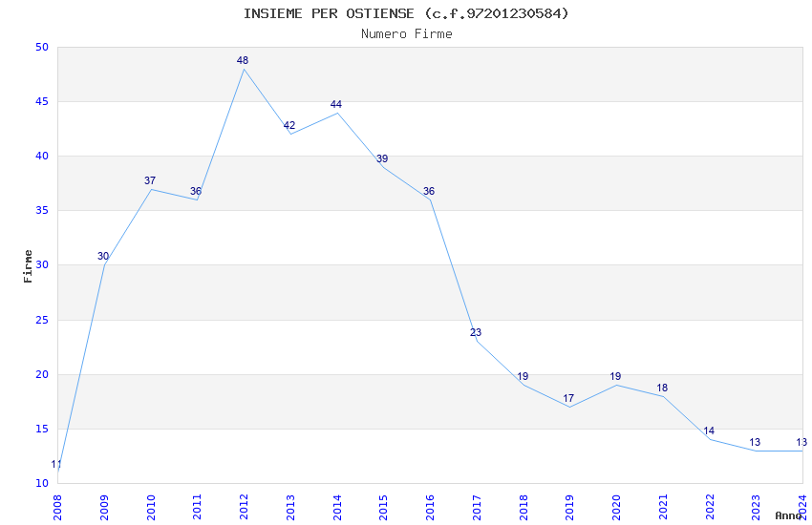Select y-axis value 20
812x525 pixels.
pos(42,374)
